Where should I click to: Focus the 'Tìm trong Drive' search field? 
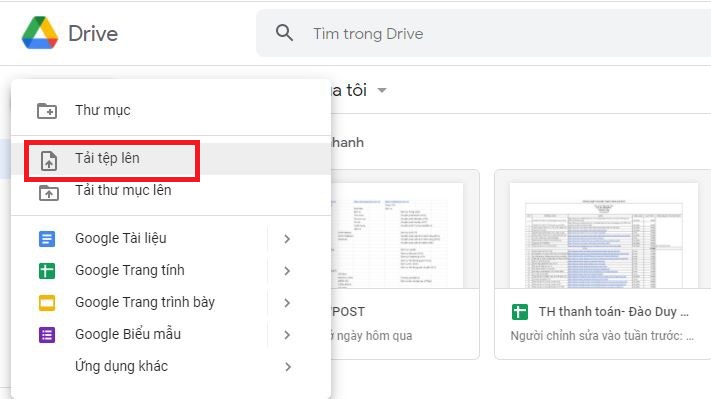pos(483,34)
